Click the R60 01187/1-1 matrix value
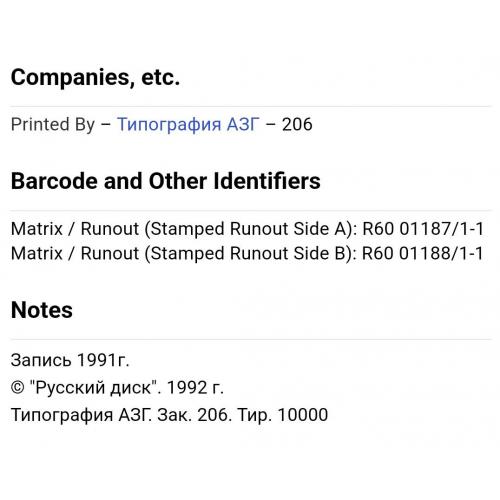 click(423, 229)
